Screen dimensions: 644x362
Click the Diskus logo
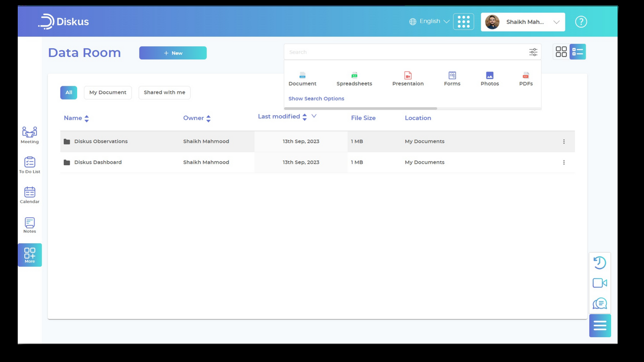pyautogui.click(x=64, y=22)
